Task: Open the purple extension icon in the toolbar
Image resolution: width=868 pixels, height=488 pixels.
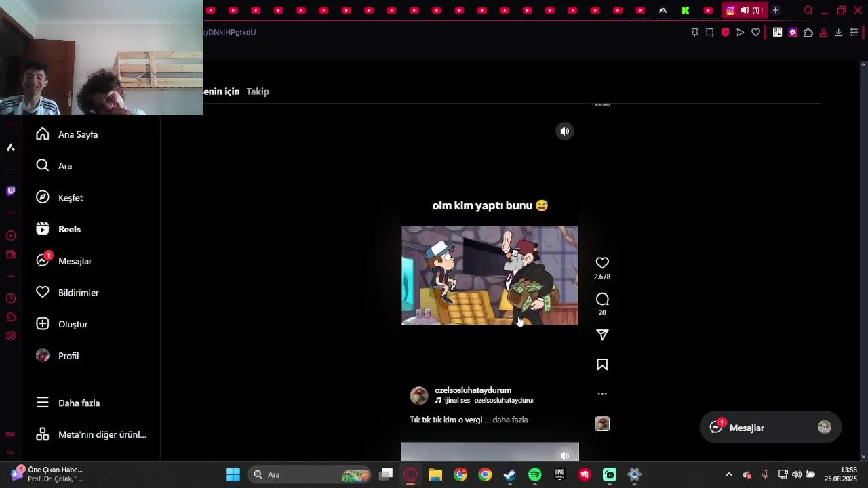Action: 793,32
